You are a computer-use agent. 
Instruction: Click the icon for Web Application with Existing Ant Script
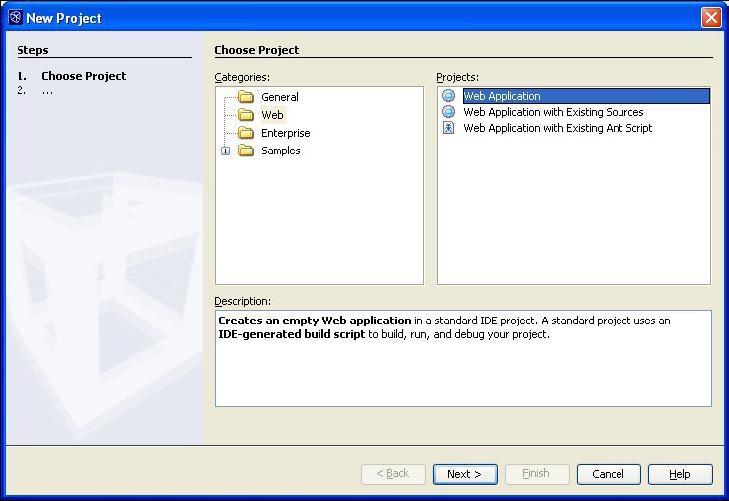coord(448,128)
